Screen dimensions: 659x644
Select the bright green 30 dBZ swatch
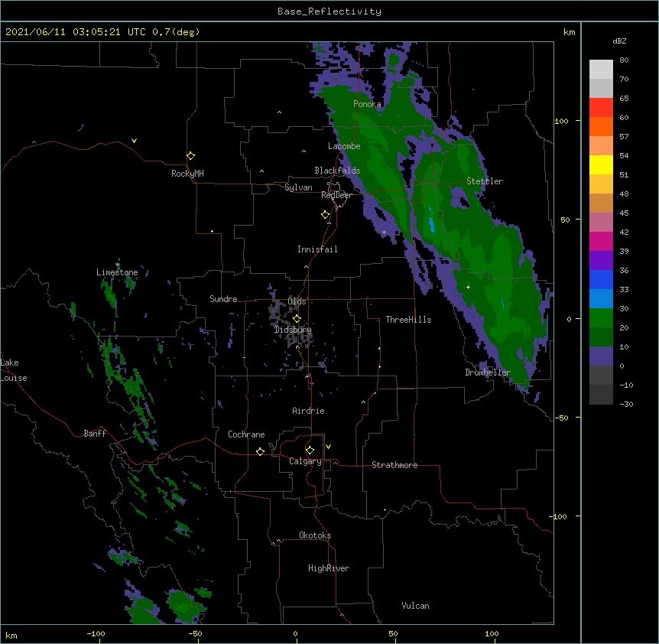pyautogui.click(x=601, y=318)
